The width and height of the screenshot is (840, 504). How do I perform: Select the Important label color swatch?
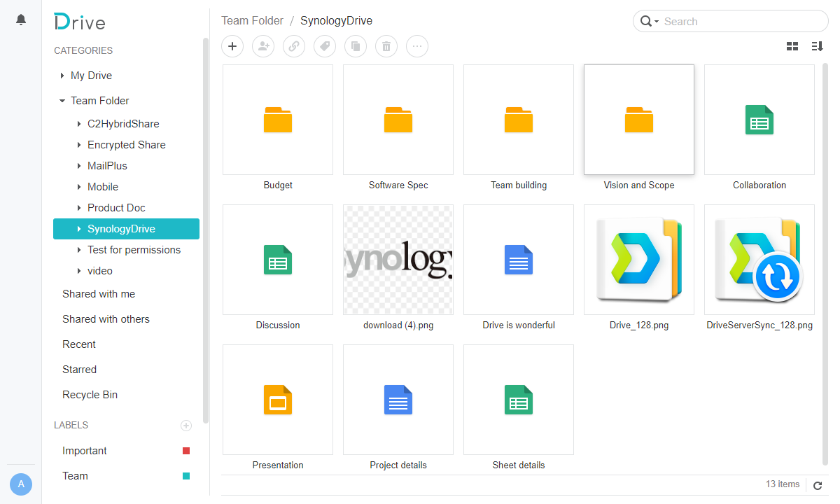tap(186, 451)
